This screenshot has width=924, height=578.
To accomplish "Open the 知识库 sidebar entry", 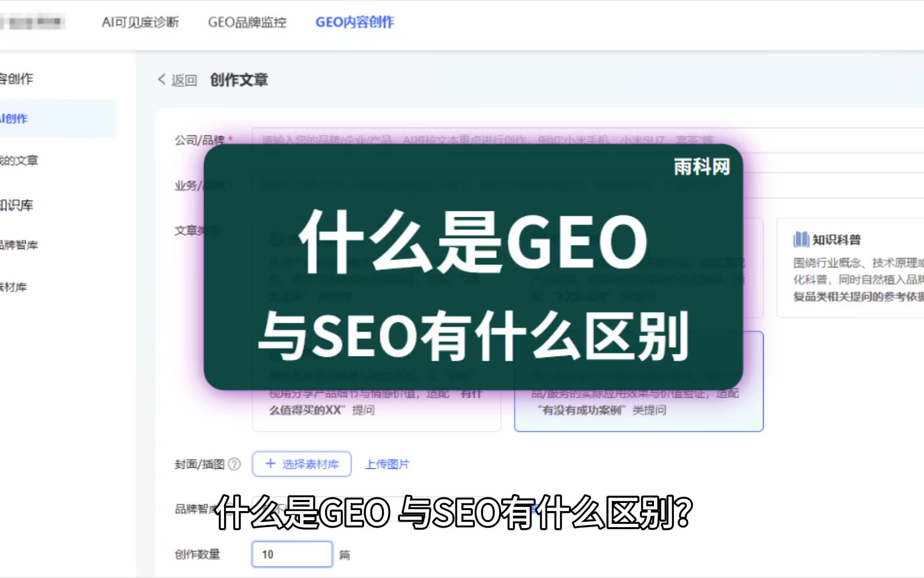I will [17, 205].
